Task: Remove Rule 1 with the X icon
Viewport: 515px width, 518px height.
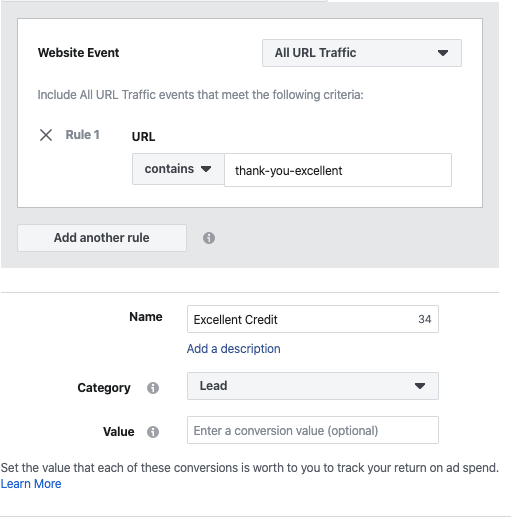Action: point(46,135)
